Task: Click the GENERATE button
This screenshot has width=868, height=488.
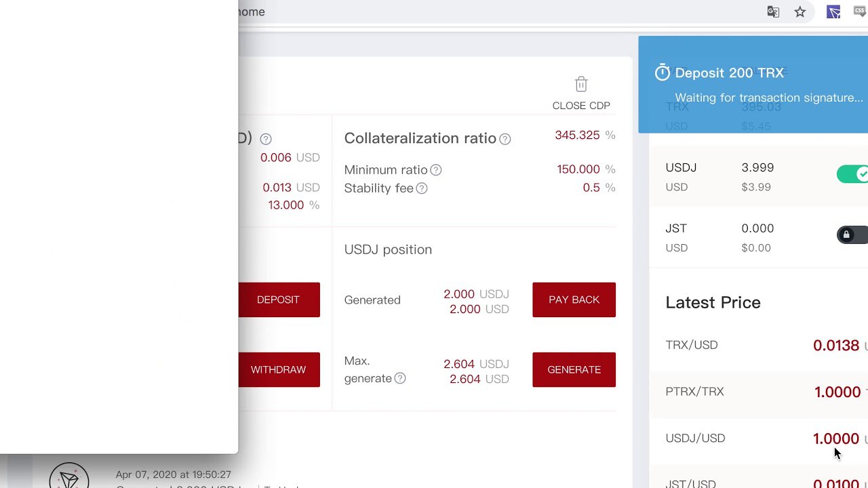Action: pos(574,369)
